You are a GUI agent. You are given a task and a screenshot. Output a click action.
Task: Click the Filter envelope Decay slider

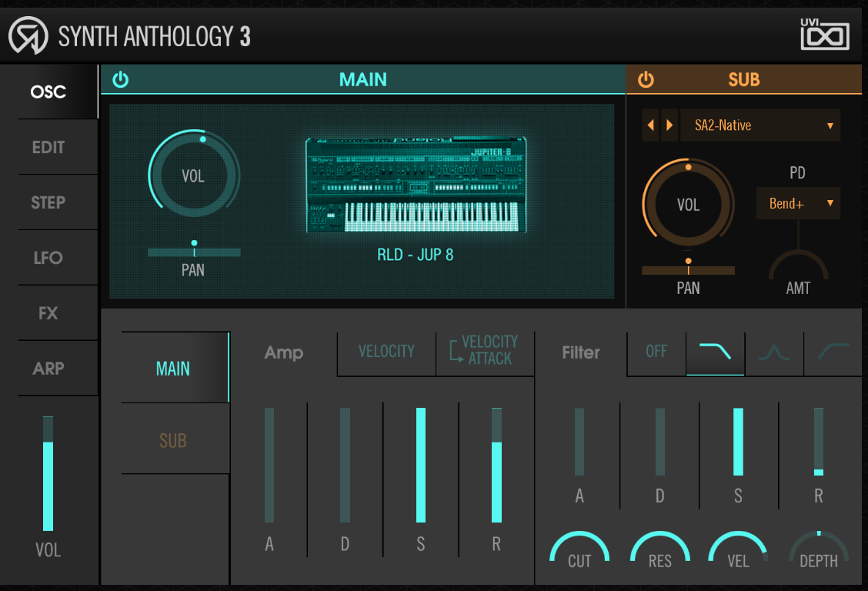coord(660,442)
